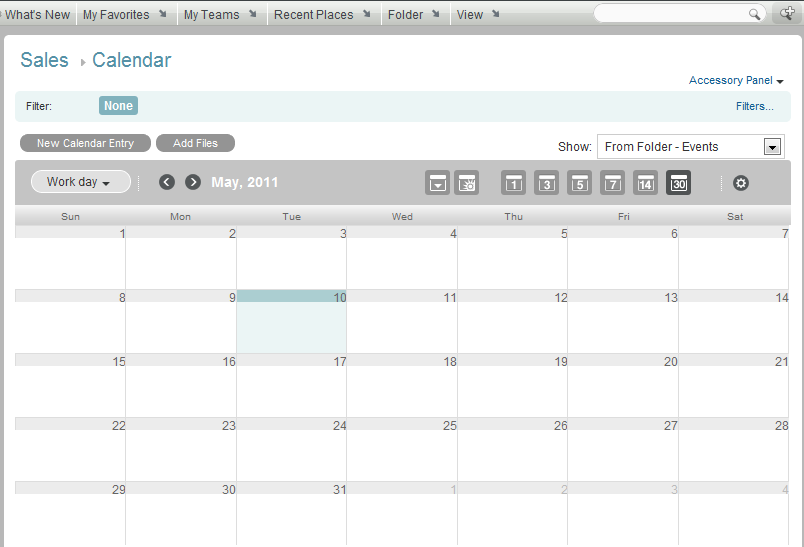Click the Wed column header

[402, 216]
